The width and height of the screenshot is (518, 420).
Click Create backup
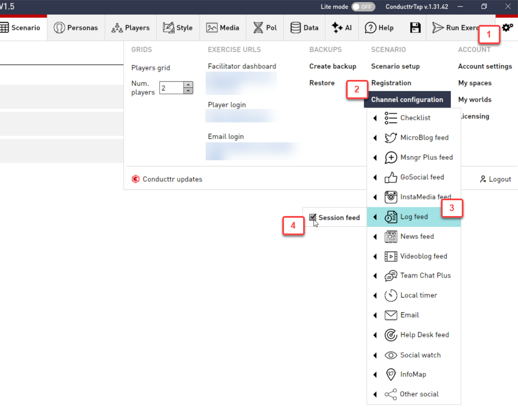[332, 66]
